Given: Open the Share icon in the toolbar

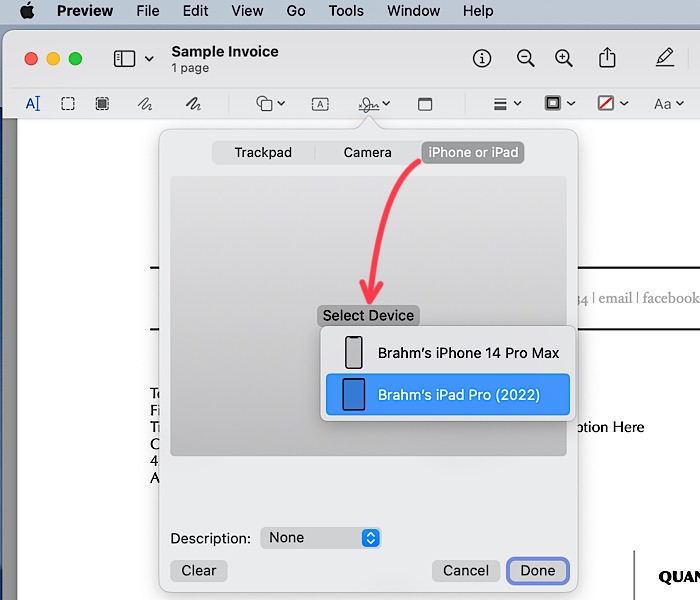Looking at the screenshot, I should tap(607, 59).
